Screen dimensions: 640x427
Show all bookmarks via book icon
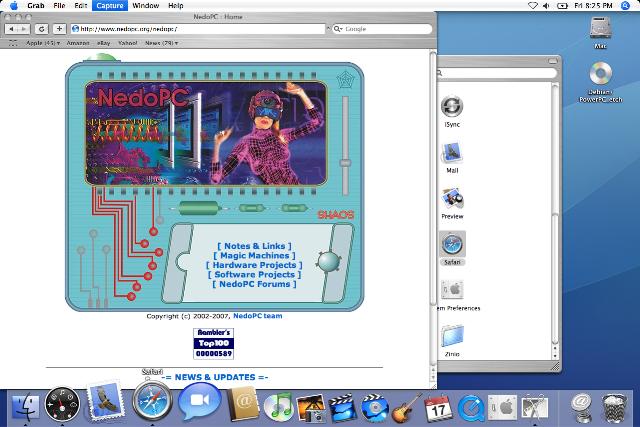(13, 43)
